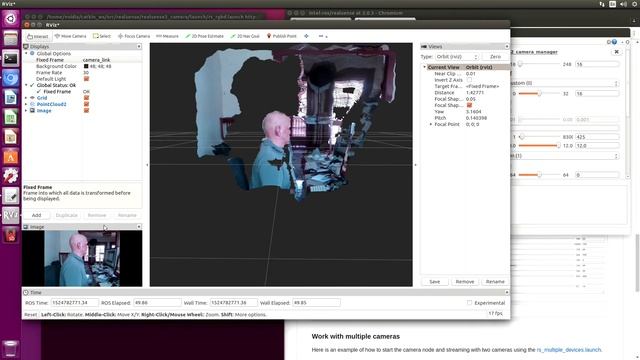Click the ROS Time field
The height and width of the screenshot is (360, 640).
point(74,303)
